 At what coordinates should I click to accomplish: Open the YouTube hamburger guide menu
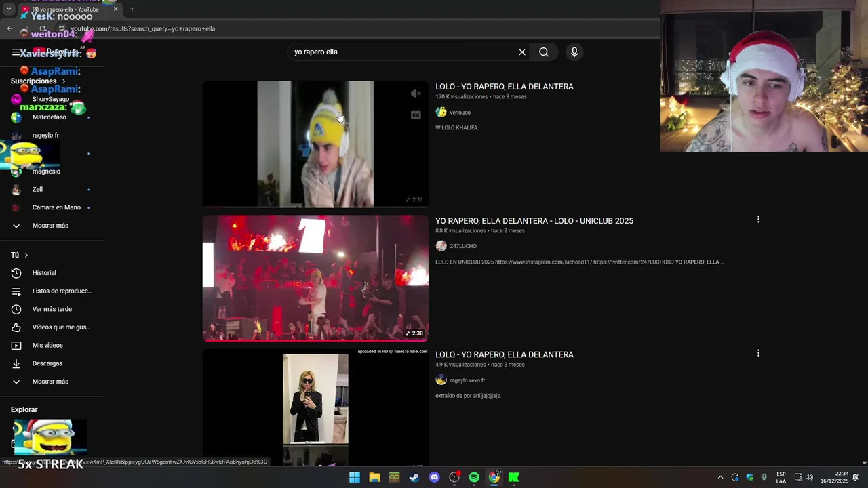point(16,52)
